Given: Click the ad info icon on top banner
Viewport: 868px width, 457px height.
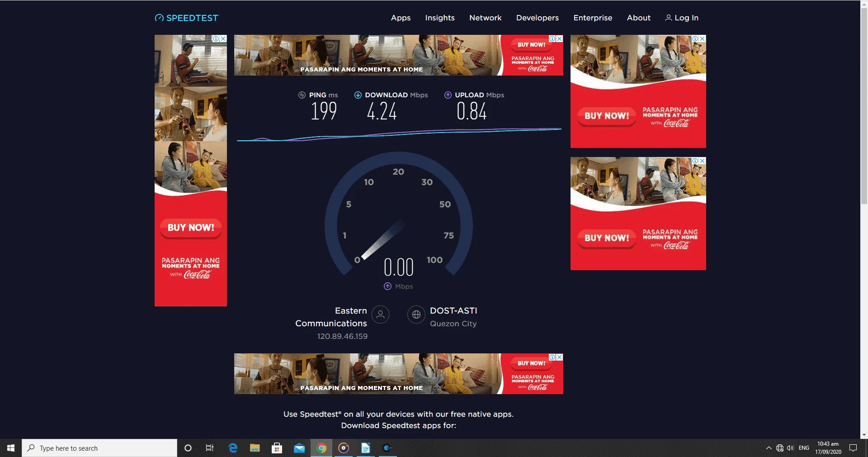Looking at the screenshot, I should (x=552, y=39).
